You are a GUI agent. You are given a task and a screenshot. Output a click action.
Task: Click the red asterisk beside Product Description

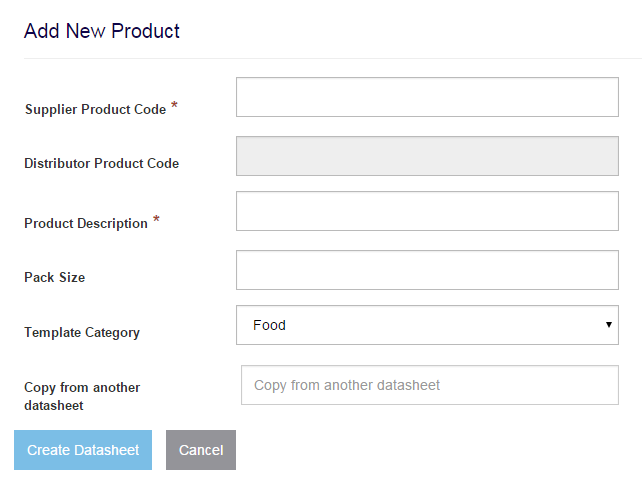[x=156, y=219]
